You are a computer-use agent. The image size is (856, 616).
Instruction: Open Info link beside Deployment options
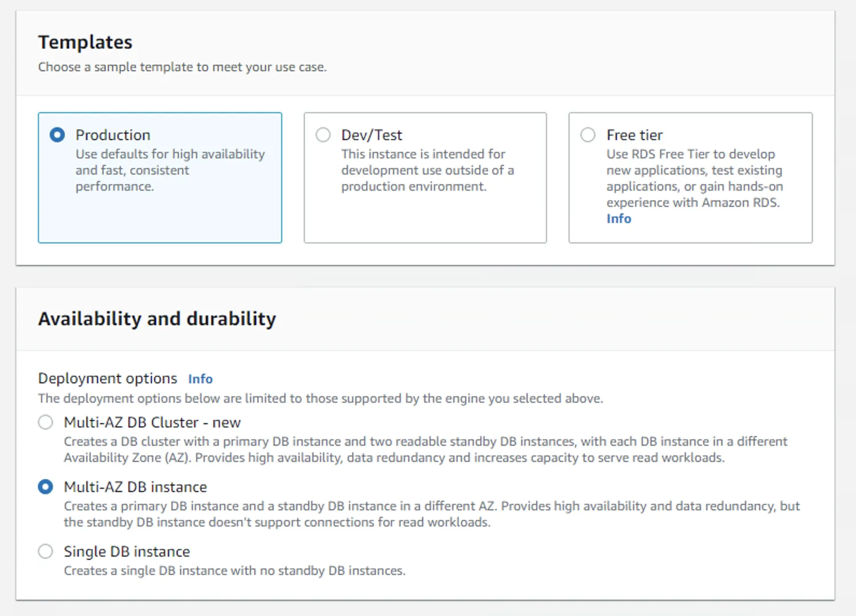200,379
